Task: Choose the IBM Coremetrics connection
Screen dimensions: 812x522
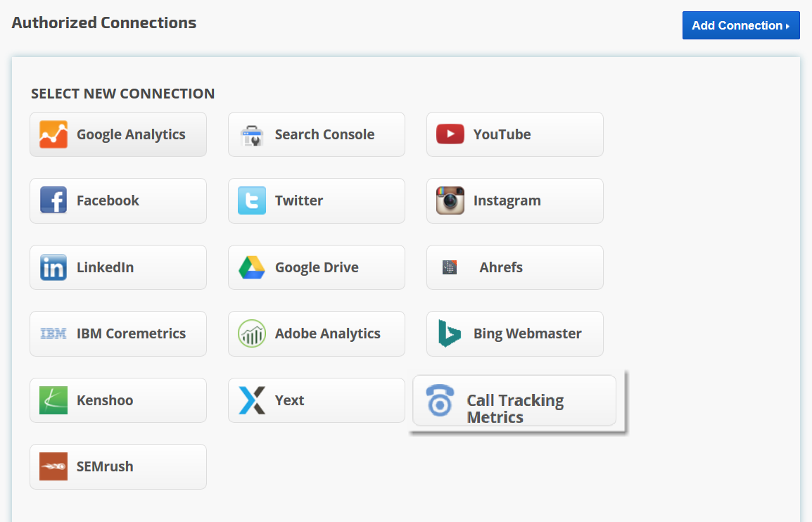Action: (118, 333)
